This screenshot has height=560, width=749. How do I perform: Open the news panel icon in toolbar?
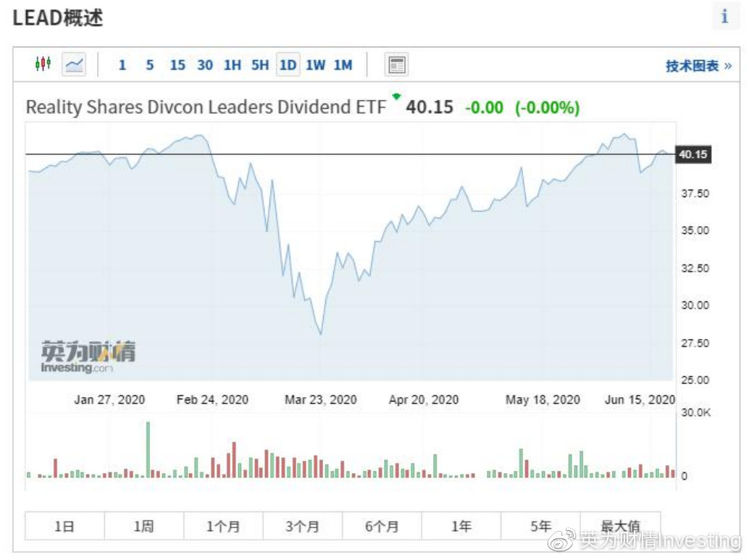396,65
